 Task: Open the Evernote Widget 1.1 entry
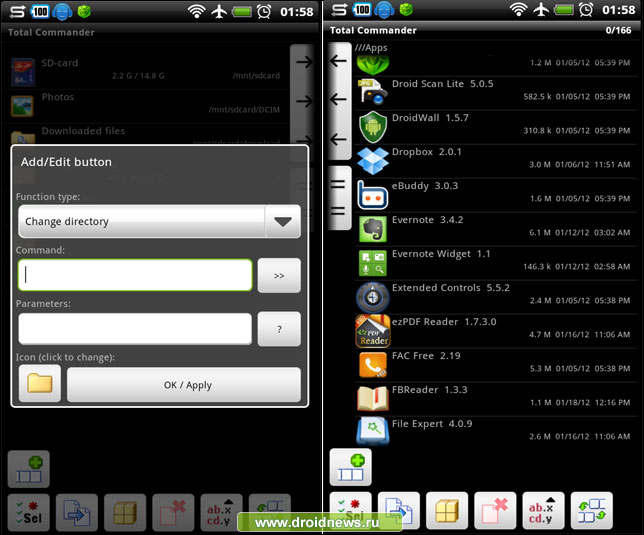pyautogui.click(x=496, y=262)
